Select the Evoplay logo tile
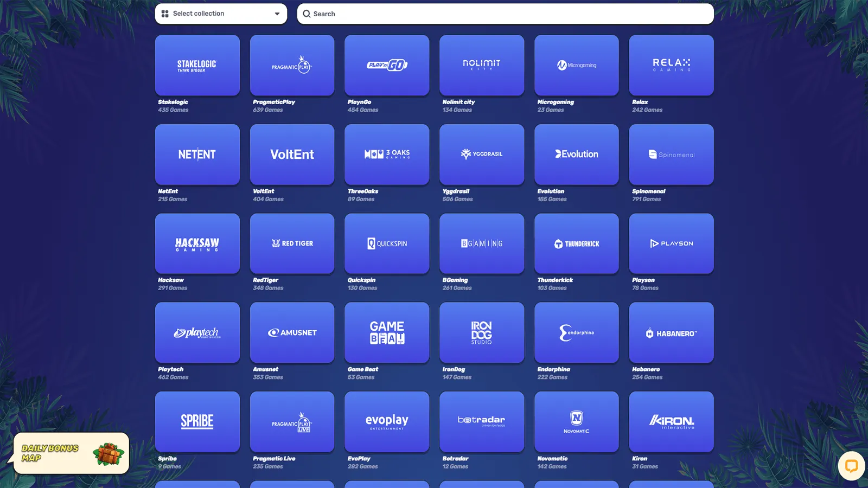 tap(387, 422)
